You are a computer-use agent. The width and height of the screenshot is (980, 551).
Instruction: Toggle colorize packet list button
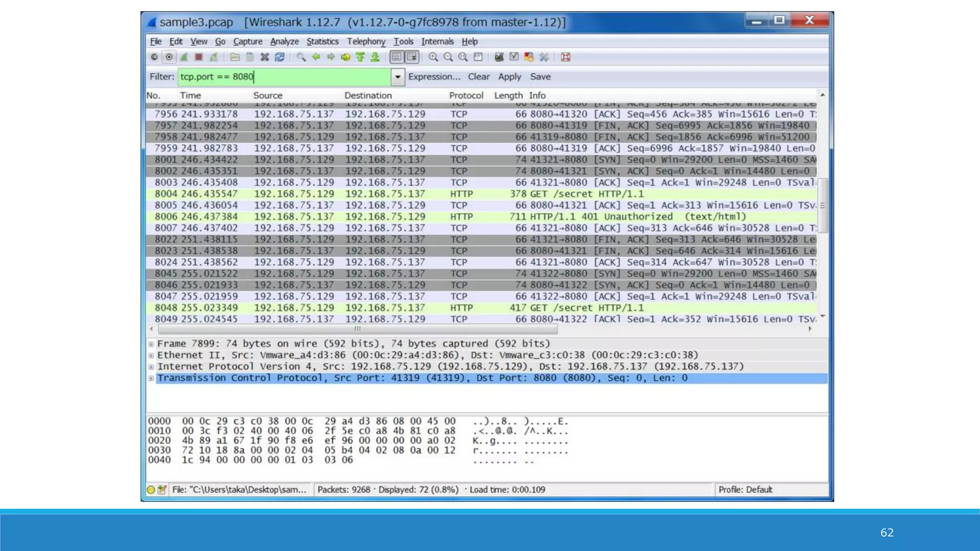coord(397,57)
